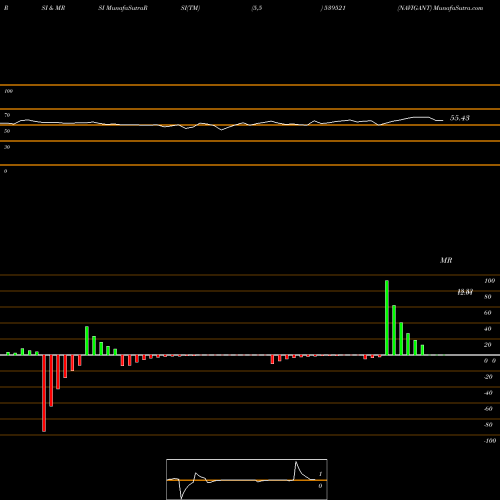Click the RSI 30 level label

click(x=7, y=147)
